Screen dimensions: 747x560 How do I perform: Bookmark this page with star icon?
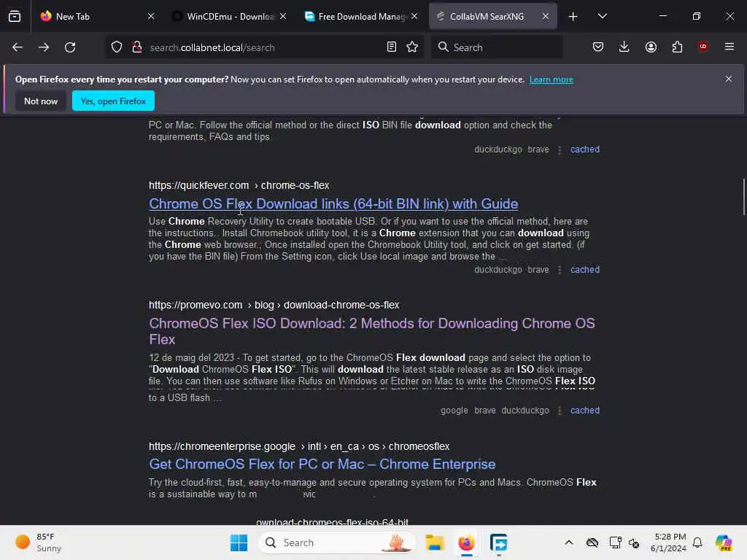[x=412, y=47]
